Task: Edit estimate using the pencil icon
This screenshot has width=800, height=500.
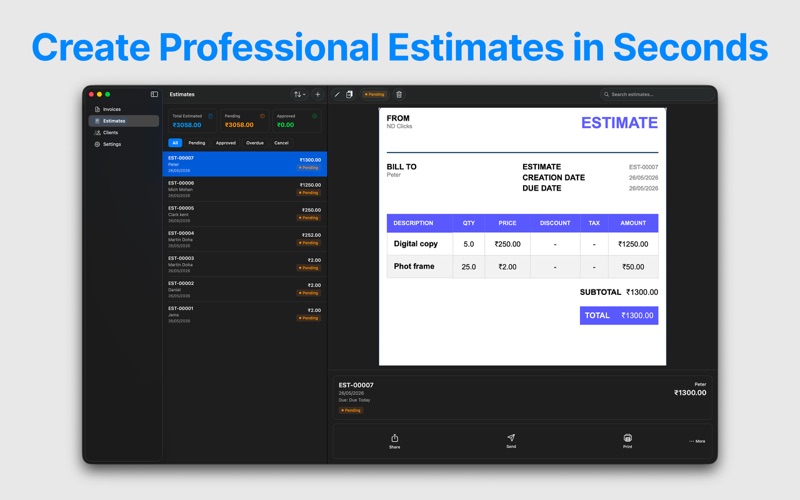Action: (337, 94)
